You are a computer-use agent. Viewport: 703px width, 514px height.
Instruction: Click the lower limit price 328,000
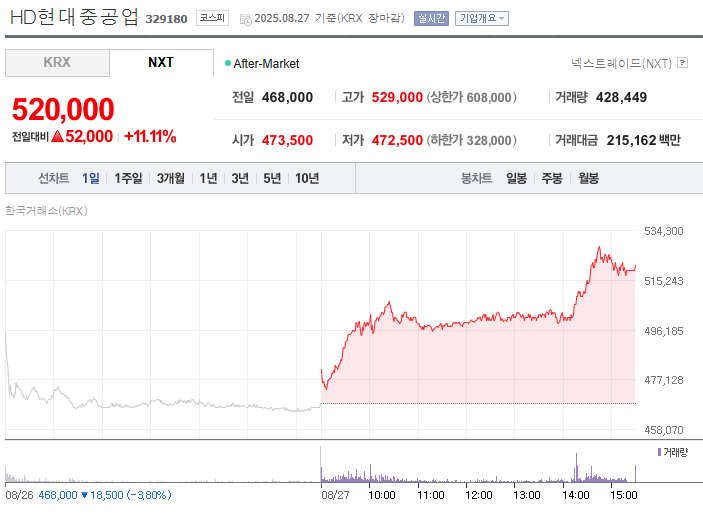pyautogui.click(x=489, y=140)
